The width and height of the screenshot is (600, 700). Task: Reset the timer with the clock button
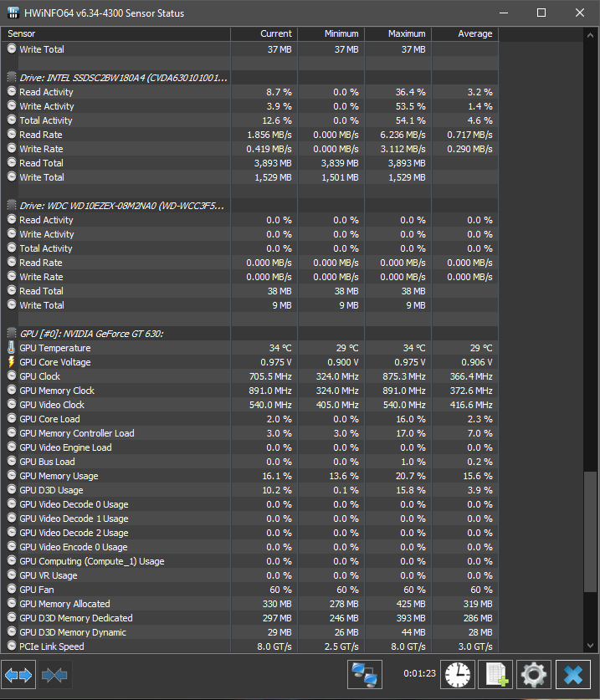tap(458, 675)
